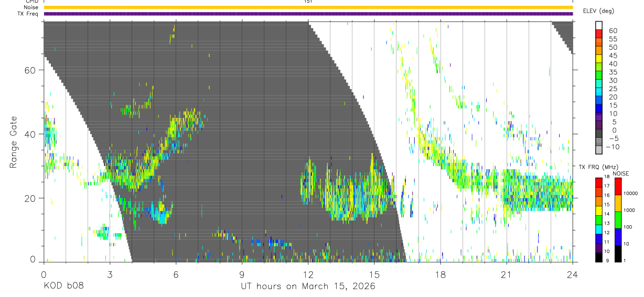Click the 'KOD b08' radar beam label
The width and height of the screenshot is (644, 297).
click(x=63, y=287)
